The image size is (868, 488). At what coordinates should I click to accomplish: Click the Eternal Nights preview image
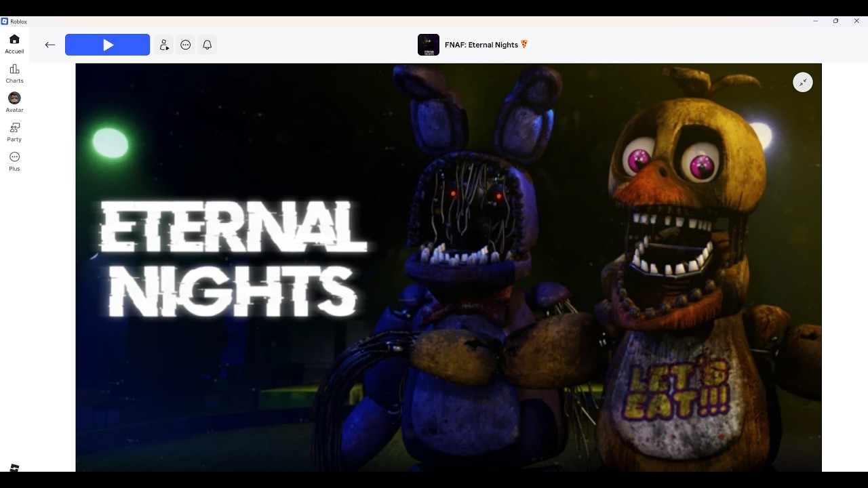coord(448,267)
